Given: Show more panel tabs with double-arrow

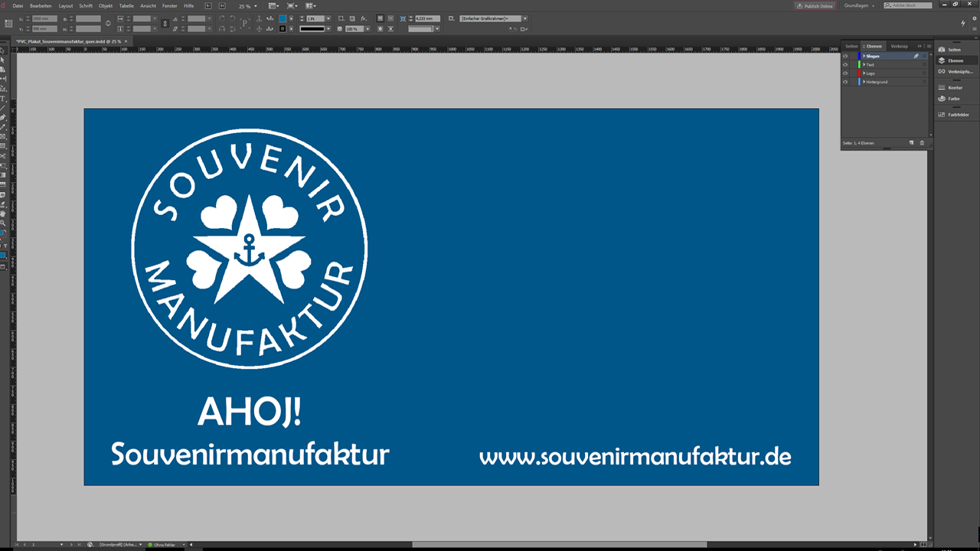Looking at the screenshot, I should click(920, 46).
